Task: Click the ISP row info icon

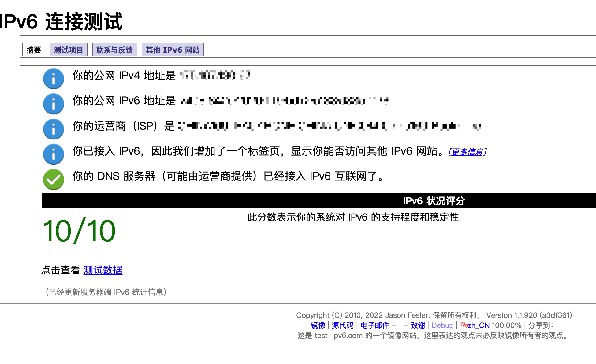Action: (54, 129)
